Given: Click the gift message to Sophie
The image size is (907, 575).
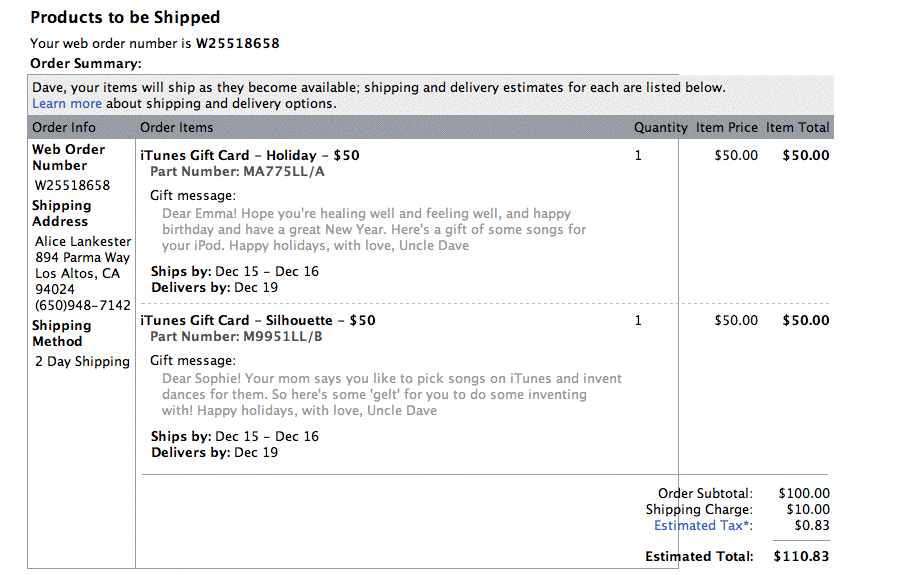Looking at the screenshot, I should [x=391, y=395].
